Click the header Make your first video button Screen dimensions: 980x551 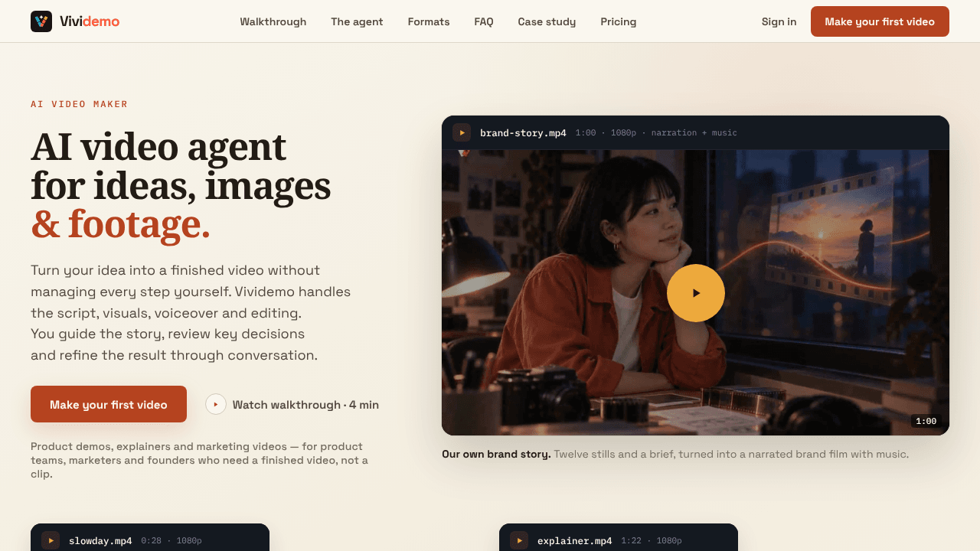[880, 21]
